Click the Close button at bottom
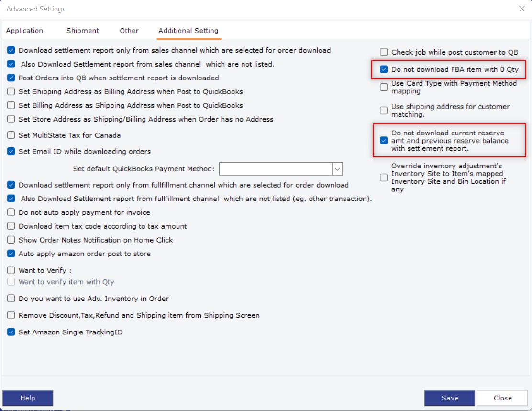The image size is (532, 411). (x=502, y=398)
